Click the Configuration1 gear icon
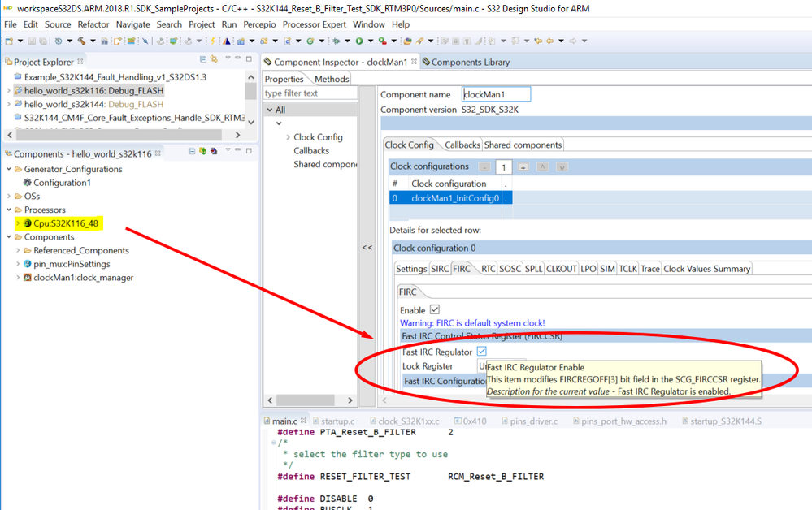Viewport: 812px width, 510px height. [x=28, y=183]
